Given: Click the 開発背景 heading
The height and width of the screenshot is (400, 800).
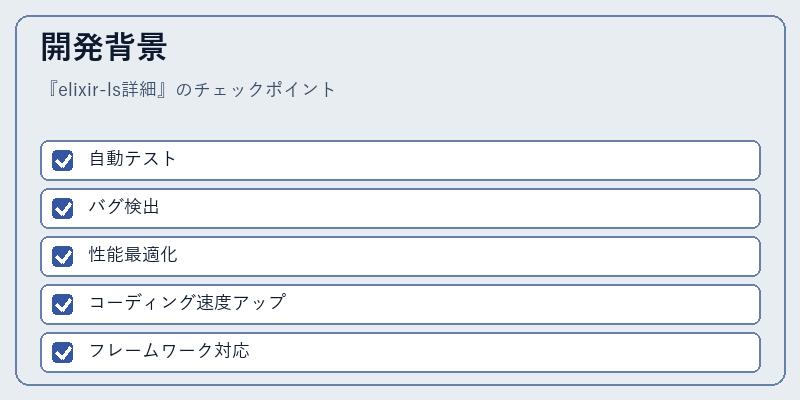Looking at the screenshot, I should [104, 47].
